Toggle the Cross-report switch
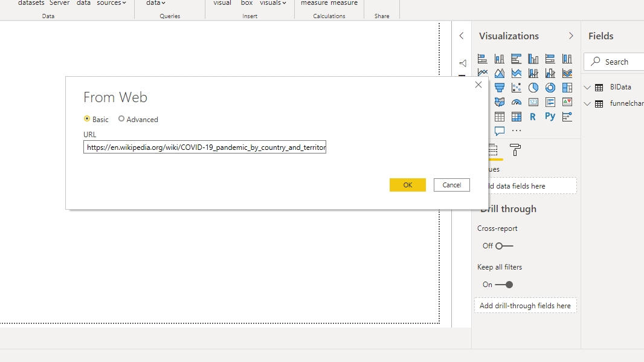The height and width of the screenshot is (362, 644). 504,246
